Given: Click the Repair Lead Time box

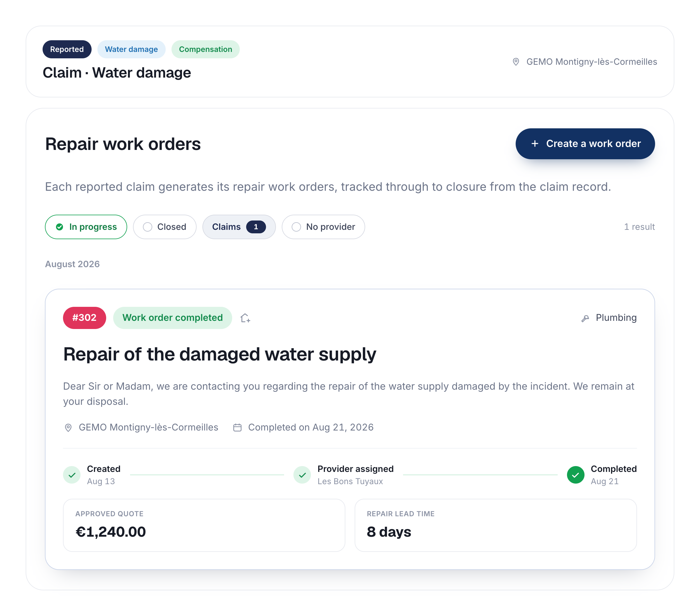Looking at the screenshot, I should [496, 525].
